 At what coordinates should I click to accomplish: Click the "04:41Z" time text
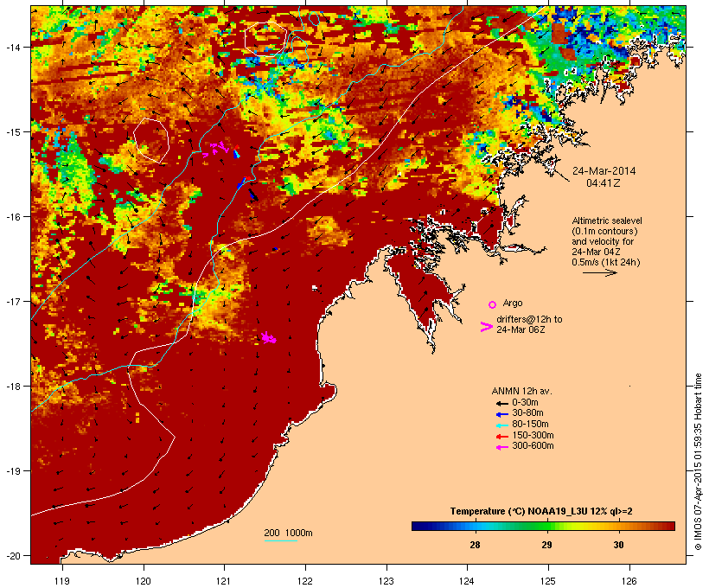[x=604, y=183]
